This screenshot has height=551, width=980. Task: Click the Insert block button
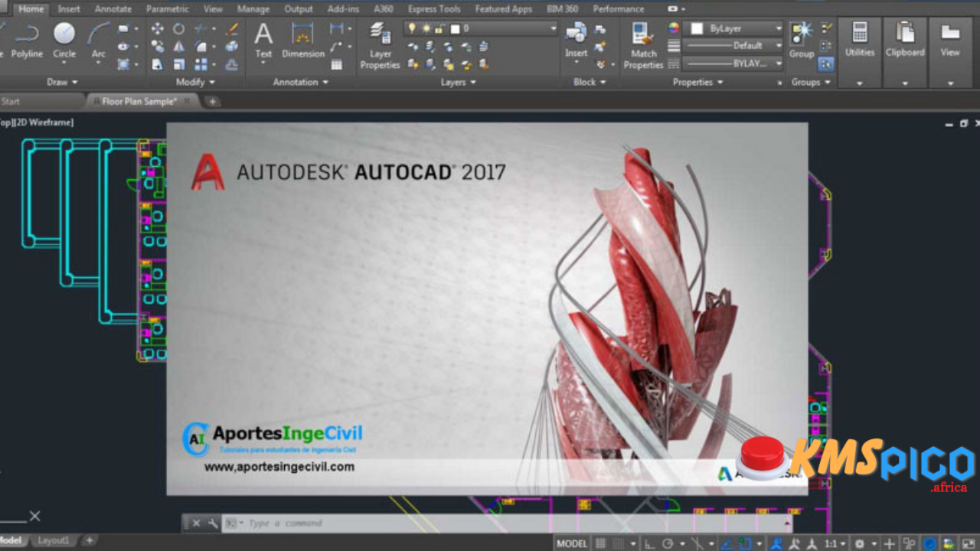pos(577,41)
